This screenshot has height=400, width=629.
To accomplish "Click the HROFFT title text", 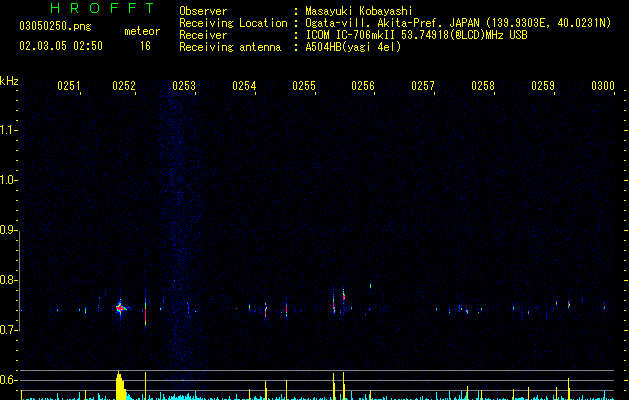I will 103,8.
